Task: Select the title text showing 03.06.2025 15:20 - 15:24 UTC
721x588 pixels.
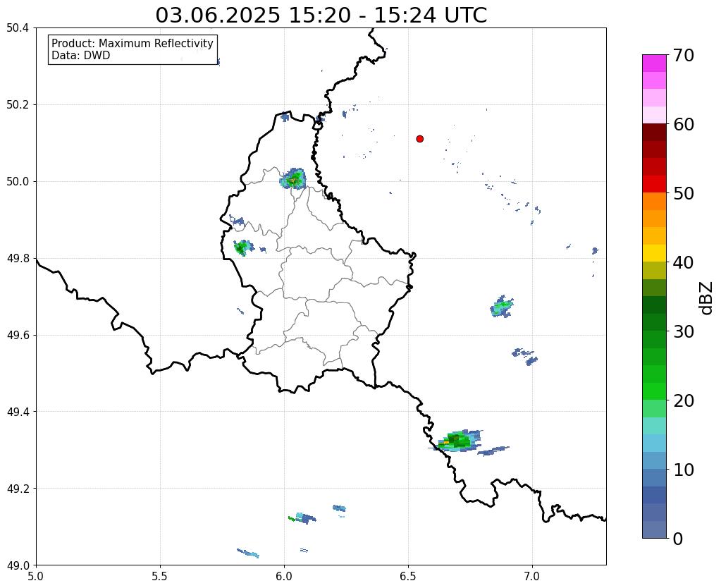Action: point(321,15)
